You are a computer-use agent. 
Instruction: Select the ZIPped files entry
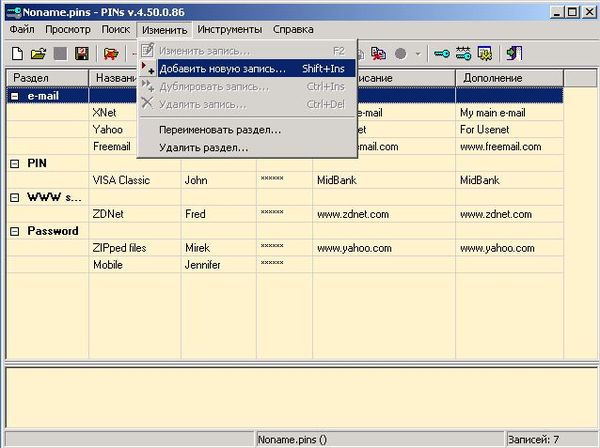[x=119, y=248]
